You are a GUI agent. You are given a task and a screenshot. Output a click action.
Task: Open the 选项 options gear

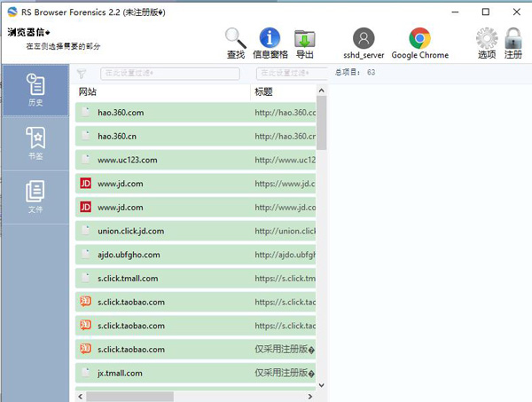pos(487,43)
